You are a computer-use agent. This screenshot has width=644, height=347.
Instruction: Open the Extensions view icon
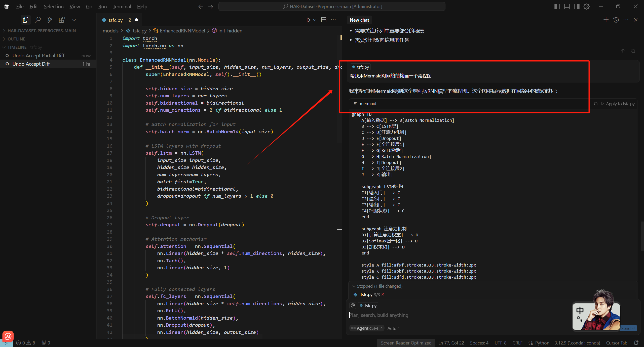[62, 20]
